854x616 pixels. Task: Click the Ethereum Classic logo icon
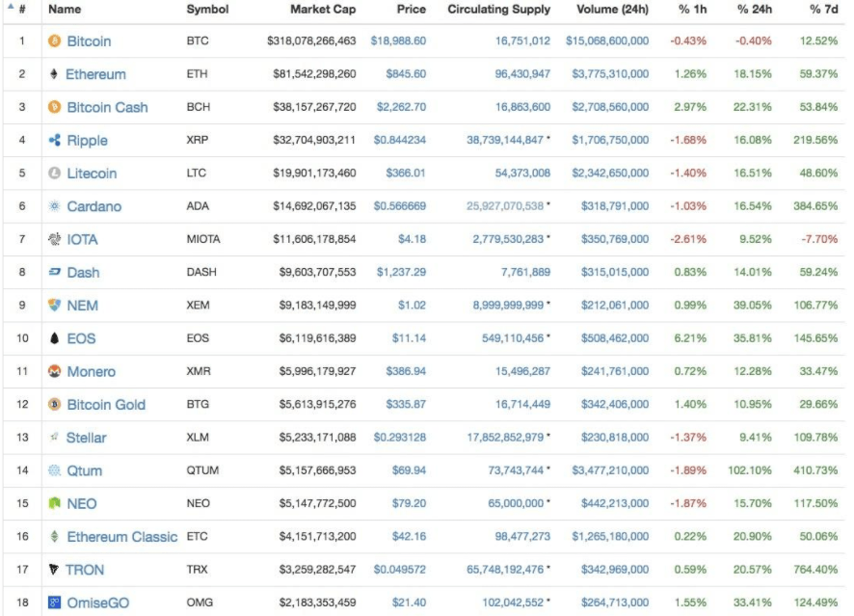[x=55, y=537]
